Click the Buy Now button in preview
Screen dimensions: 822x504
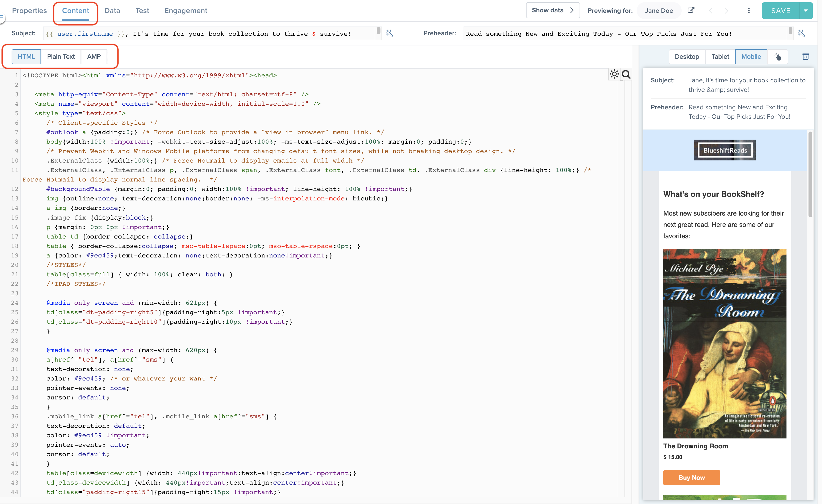[x=692, y=477]
